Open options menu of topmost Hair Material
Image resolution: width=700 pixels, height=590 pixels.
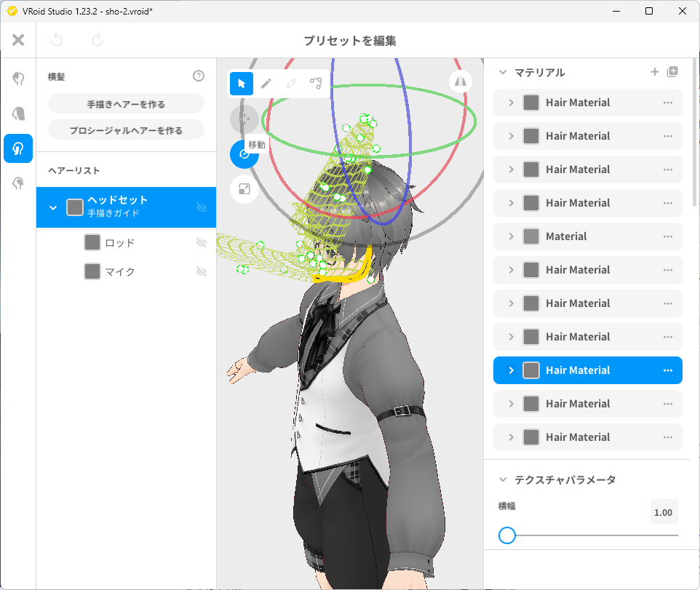point(668,103)
